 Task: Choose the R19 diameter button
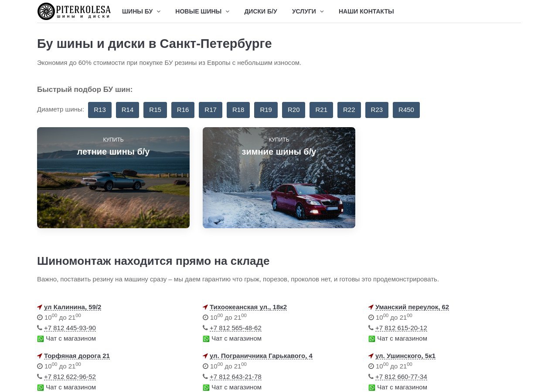click(266, 110)
